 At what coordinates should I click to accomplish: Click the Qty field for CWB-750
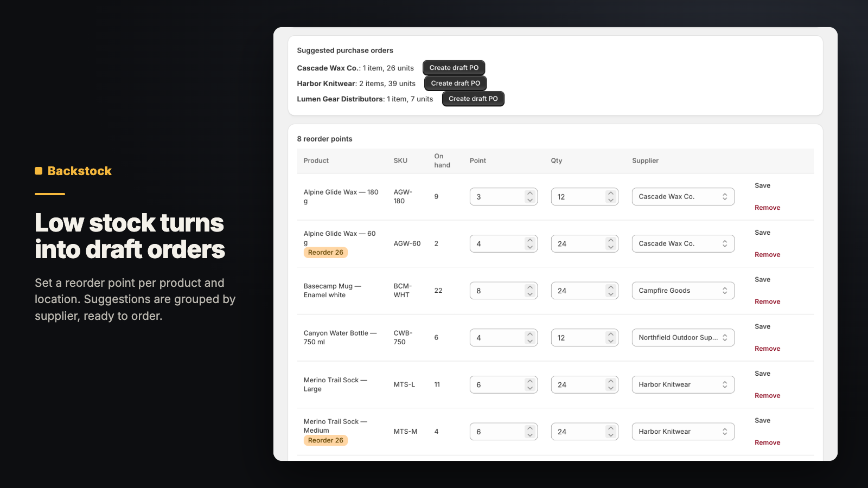585,338
